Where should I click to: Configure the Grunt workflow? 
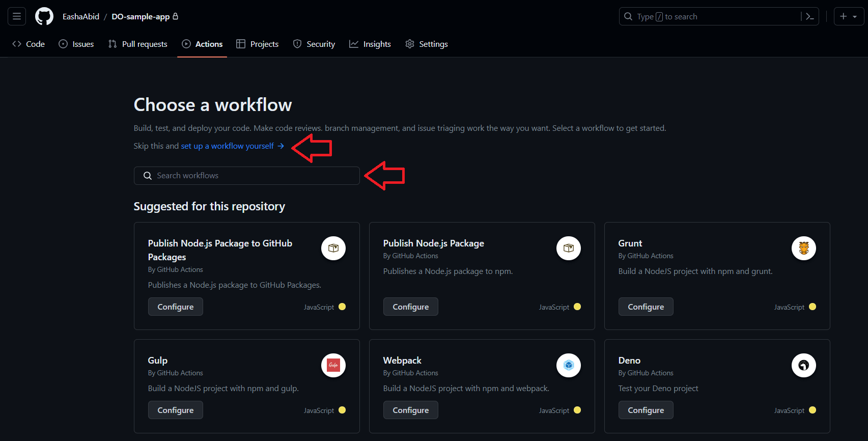click(x=646, y=307)
